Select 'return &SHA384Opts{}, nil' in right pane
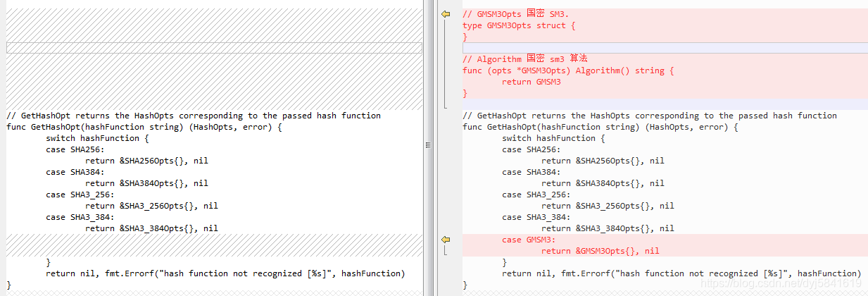 (x=603, y=183)
